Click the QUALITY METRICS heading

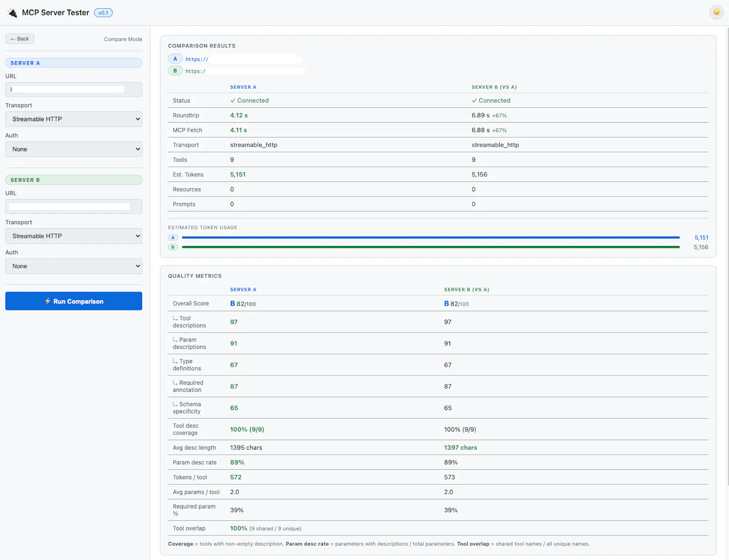[x=195, y=276]
